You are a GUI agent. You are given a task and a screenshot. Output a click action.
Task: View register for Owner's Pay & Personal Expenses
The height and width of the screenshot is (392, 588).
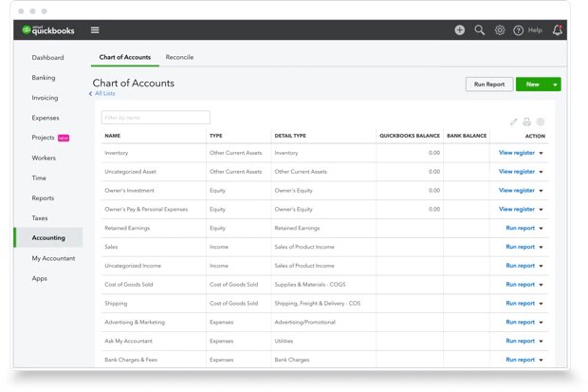[516, 209]
